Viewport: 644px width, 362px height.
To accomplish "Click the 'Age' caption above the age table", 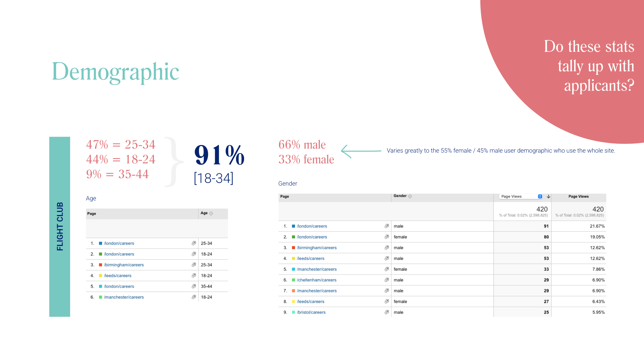I will 91,198.
